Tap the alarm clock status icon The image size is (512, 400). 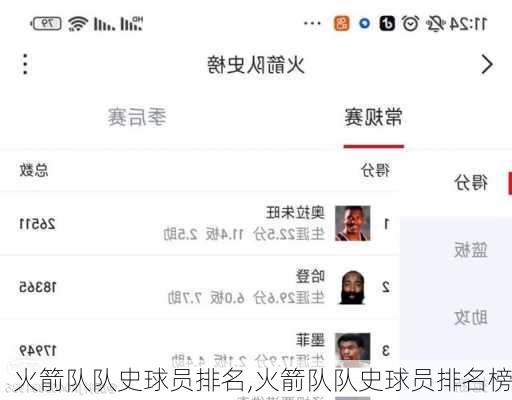click(410, 24)
